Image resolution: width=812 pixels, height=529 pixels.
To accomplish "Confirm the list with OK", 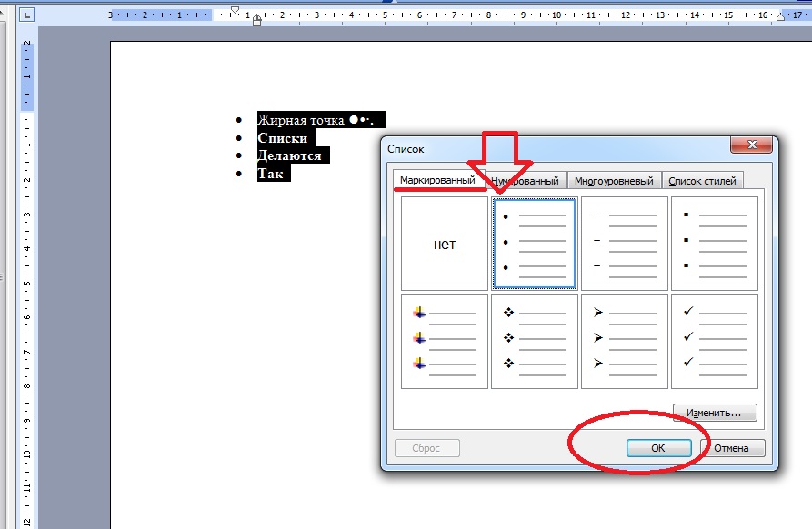I will pyautogui.click(x=658, y=448).
